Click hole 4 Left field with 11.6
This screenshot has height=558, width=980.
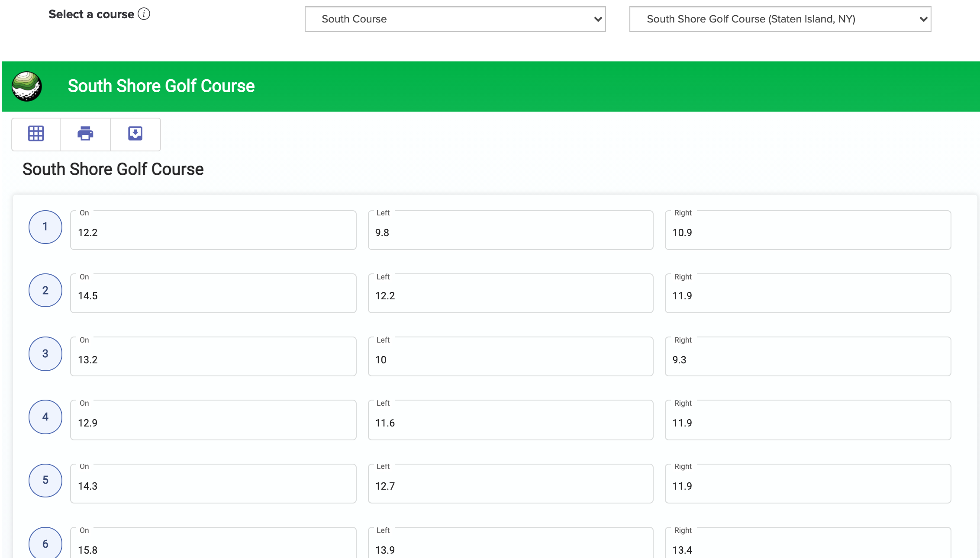pyautogui.click(x=510, y=420)
